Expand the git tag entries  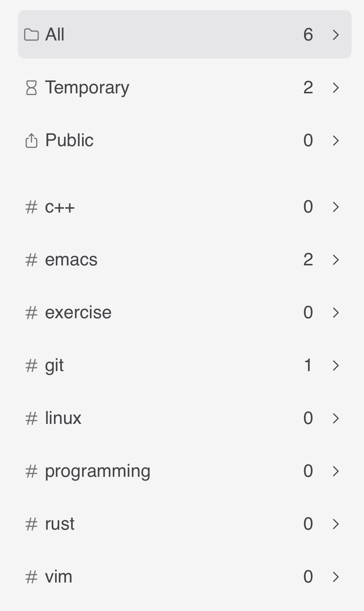[x=336, y=365]
